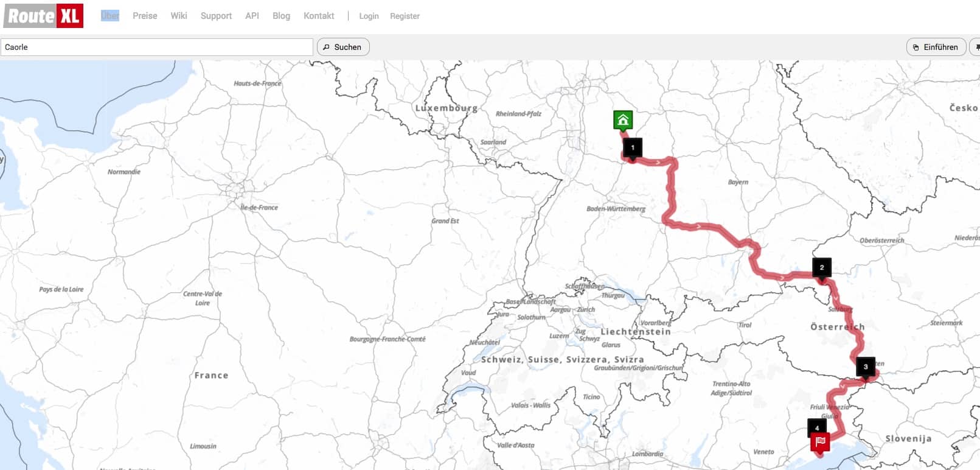Open the Support page
The width and height of the screenshot is (980, 470).
point(216,16)
